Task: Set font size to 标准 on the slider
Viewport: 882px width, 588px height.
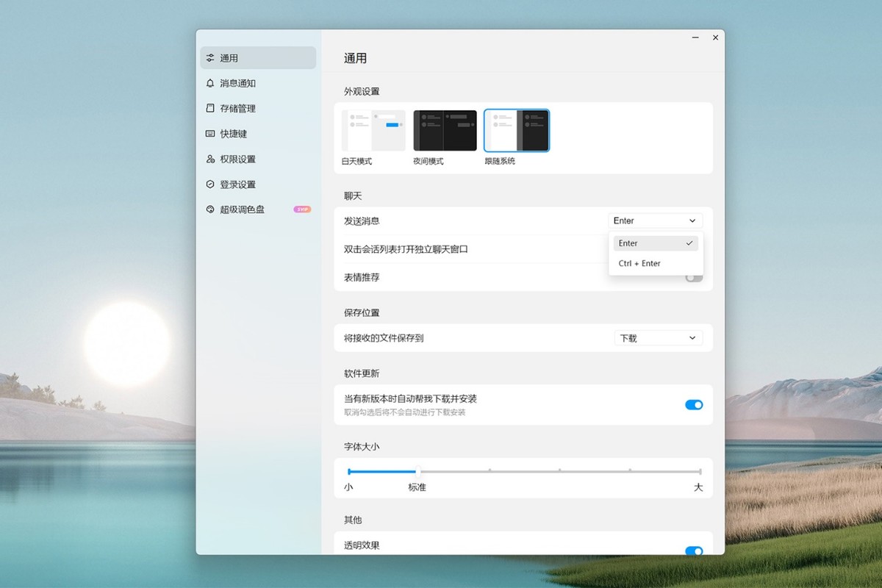Action: coord(418,473)
